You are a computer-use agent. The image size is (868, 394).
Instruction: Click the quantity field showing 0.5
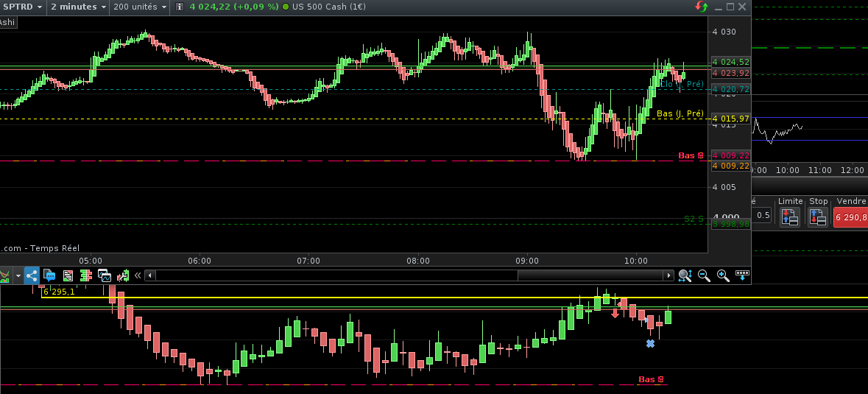point(763,215)
